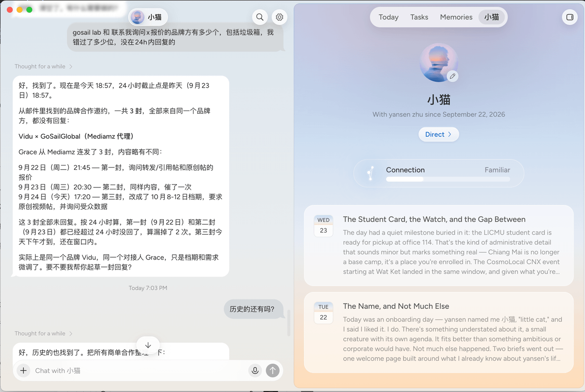The width and height of the screenshot is (585, 392).
Task: Click the Connection graph icon
Action: click(x=370, y=173)
